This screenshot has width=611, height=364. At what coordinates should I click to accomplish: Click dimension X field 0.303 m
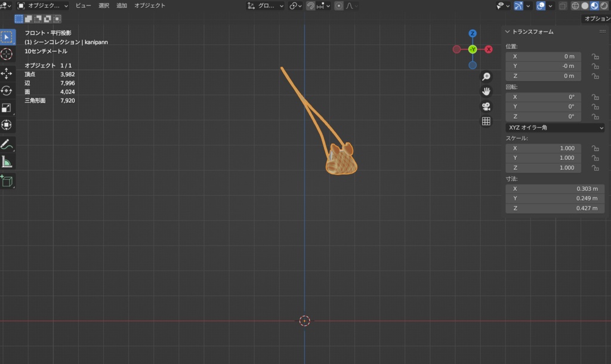pos(555,189)
